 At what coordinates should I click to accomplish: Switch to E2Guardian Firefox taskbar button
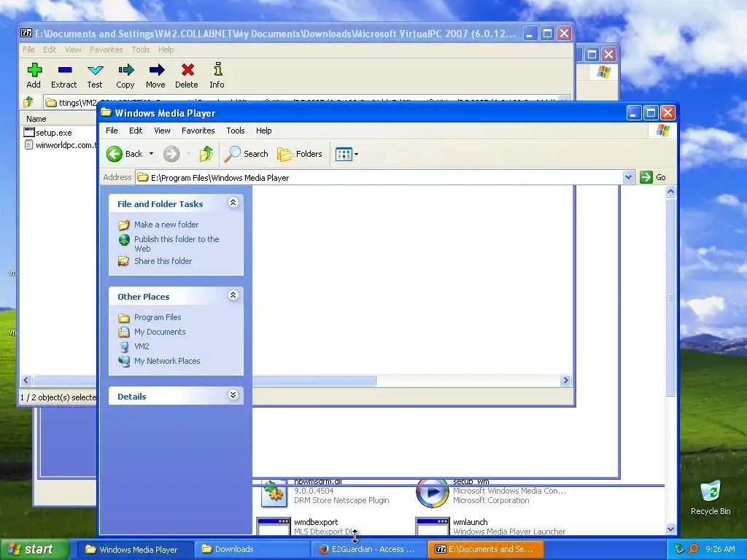click(x=370, y=549)
